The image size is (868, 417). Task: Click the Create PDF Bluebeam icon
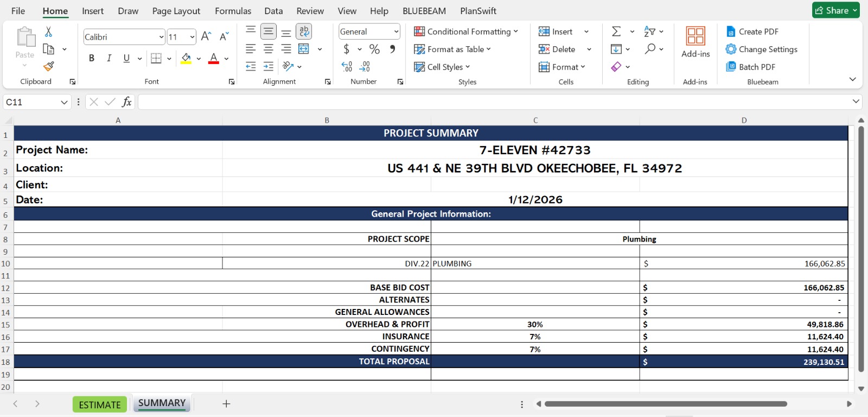coord(731,31)
